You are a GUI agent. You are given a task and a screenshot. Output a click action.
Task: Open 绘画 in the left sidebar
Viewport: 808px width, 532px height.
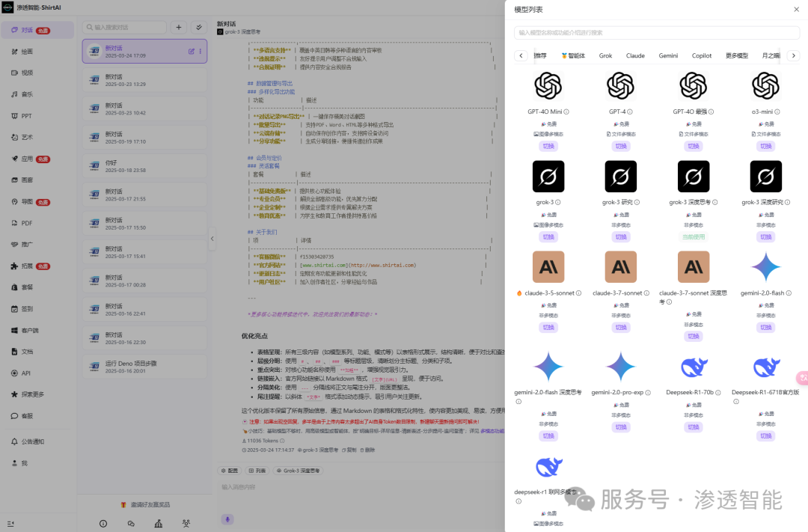[x=36, y=52]
